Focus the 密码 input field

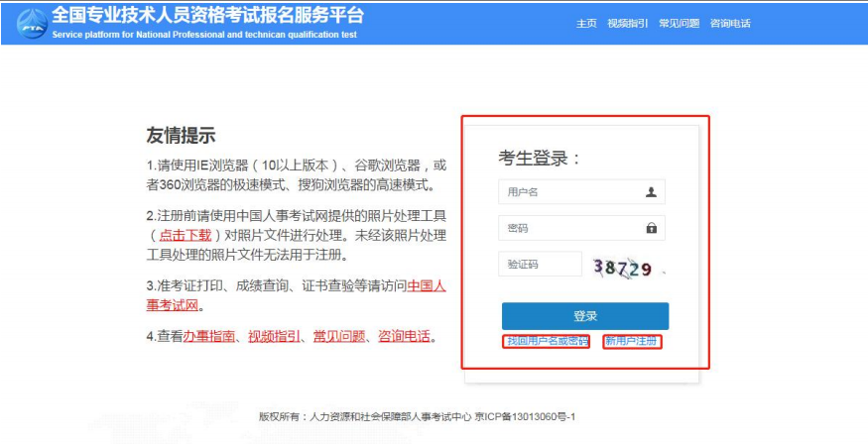[x=581, y=228]
